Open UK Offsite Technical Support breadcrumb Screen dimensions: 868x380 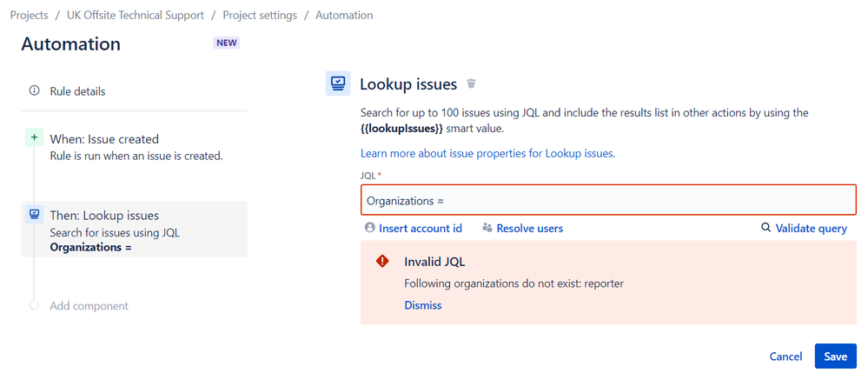(136, 16)
